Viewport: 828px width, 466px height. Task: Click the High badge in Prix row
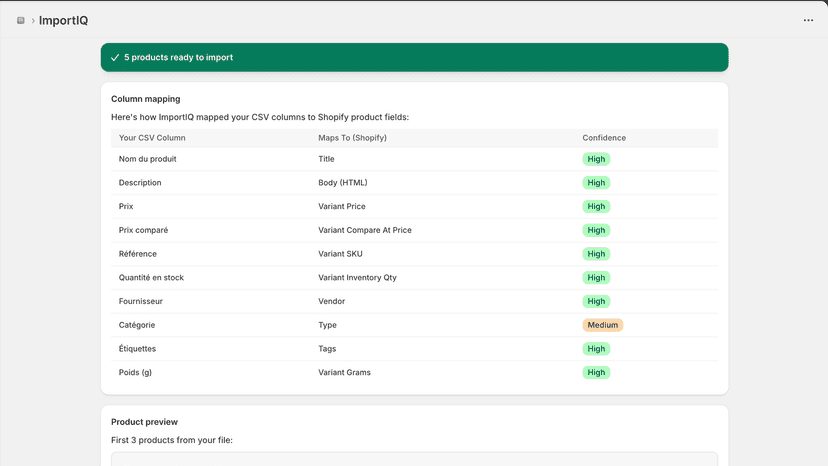[x=596, y=207]
